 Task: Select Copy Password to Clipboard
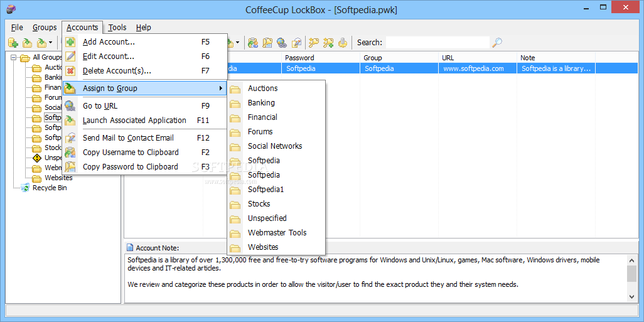coord(144,167)
